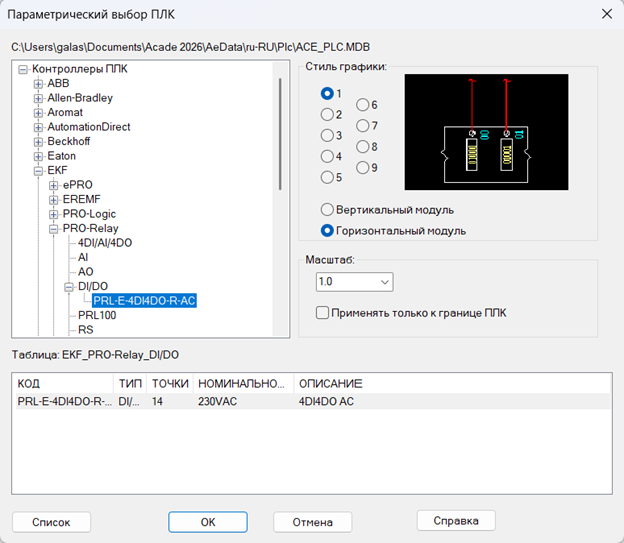Choose Горизонтальный модуль option
The height and width of the screenshot is (543, 624).
tap(327, 230)
